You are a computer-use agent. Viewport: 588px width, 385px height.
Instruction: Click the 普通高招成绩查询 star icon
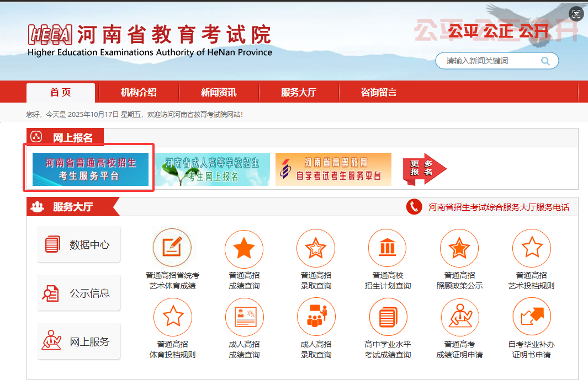(244, 249)
